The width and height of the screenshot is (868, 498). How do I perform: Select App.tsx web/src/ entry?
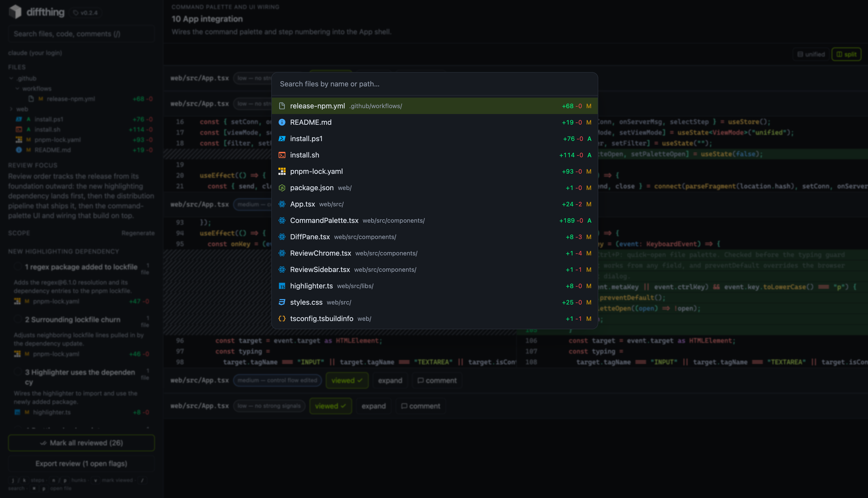coord(434,204)
